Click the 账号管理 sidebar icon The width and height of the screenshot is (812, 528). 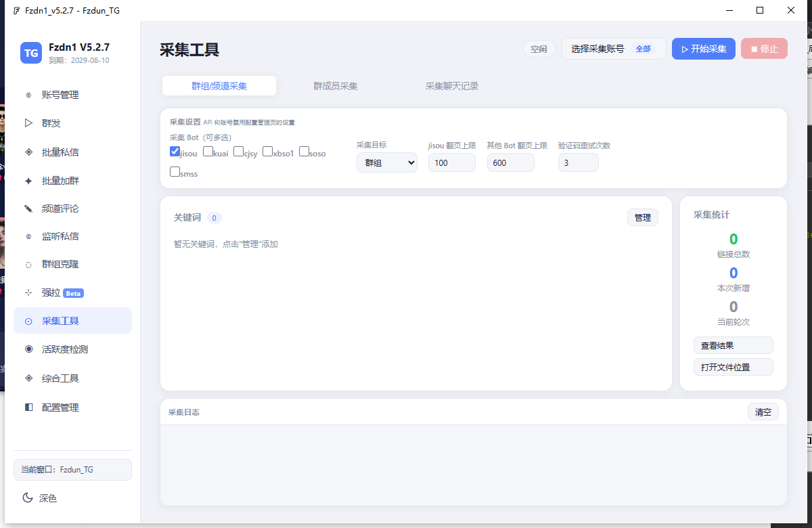coord(28,95)
